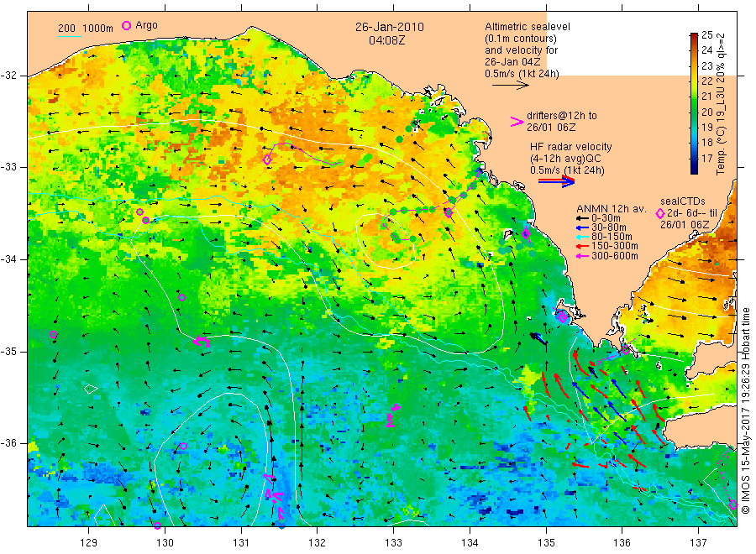756x554 pixels.
Task: Click the magenta 300-600m arrow in ANMN legend
Action: click(582, 256)
